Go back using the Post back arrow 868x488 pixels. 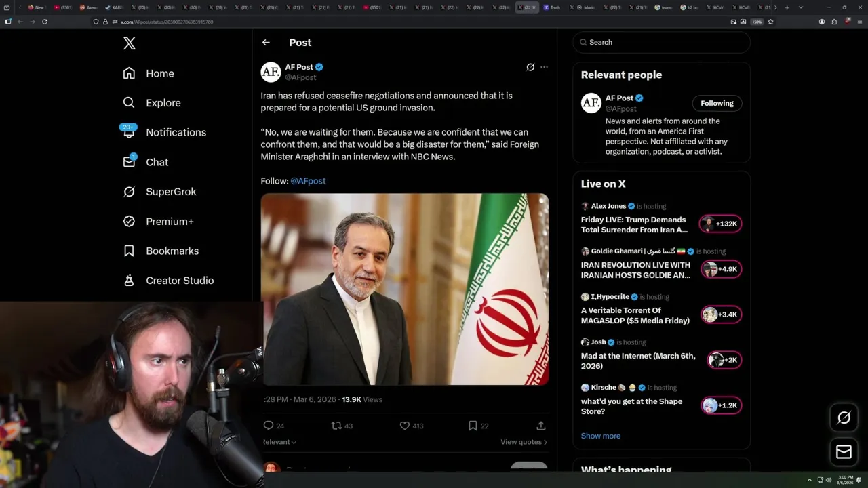[x=266, y=42]
